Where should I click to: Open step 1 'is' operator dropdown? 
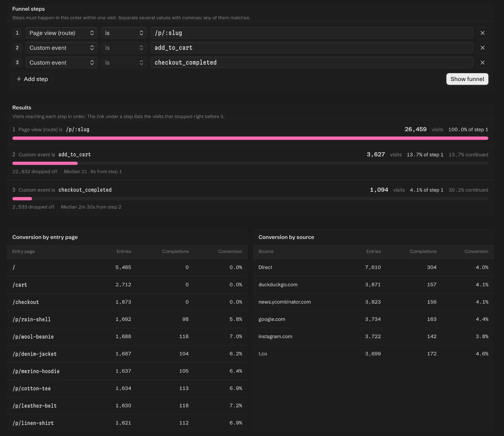(124, 33)
